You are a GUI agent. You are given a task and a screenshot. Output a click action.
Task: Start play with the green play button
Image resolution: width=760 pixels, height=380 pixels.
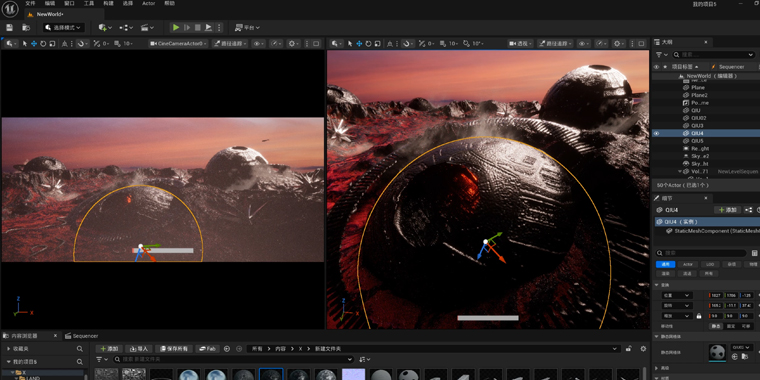click(176, 28)
